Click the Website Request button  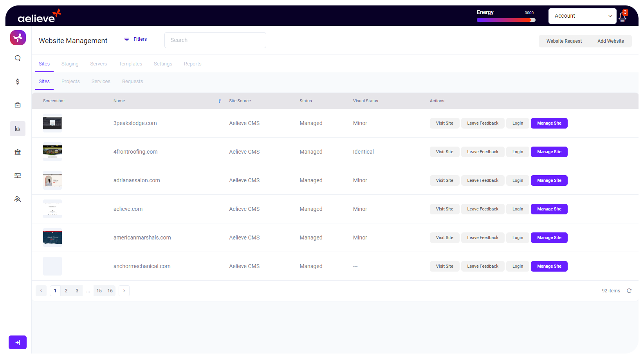564,41
